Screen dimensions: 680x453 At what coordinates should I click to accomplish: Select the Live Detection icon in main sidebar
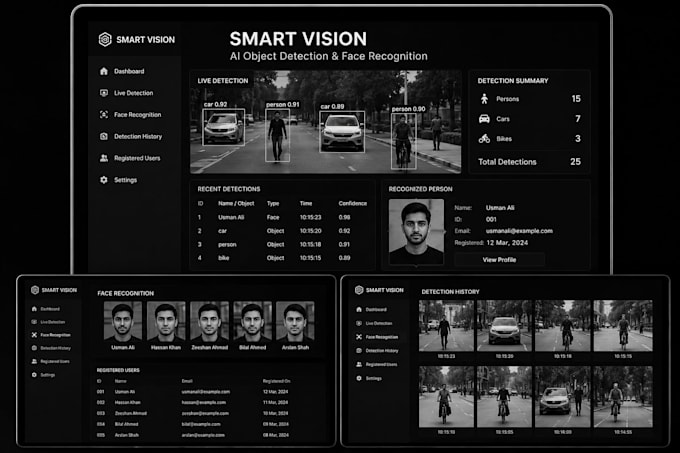[x=104, y=93]
